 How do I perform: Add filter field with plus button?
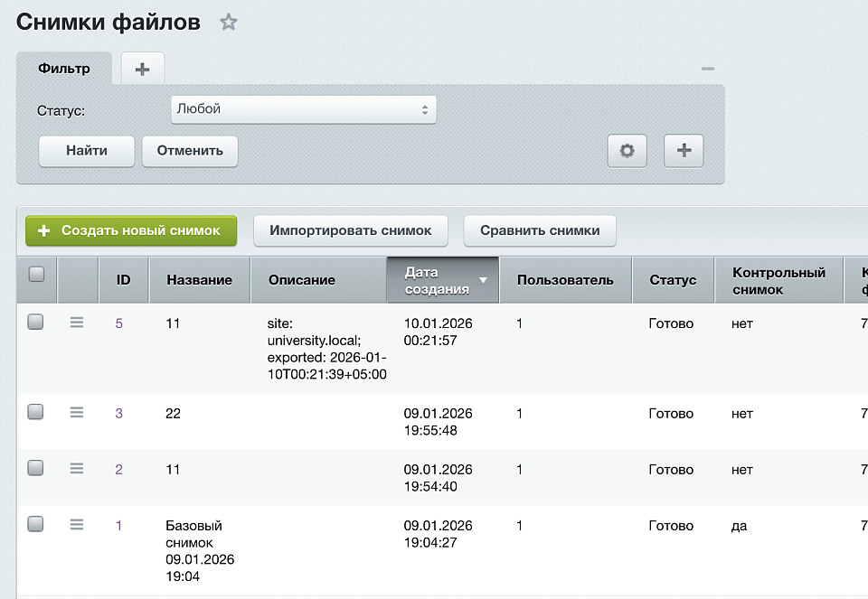point(684,151)
